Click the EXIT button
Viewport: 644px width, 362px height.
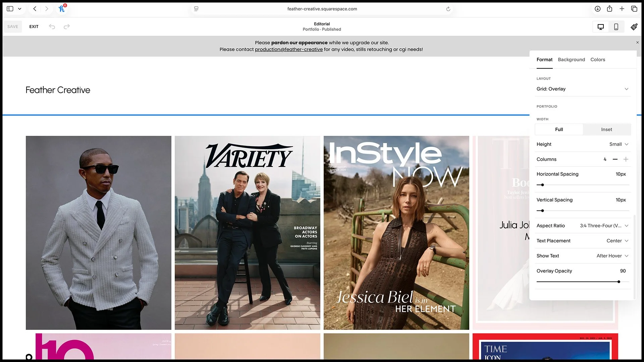(x=34, y=26)
